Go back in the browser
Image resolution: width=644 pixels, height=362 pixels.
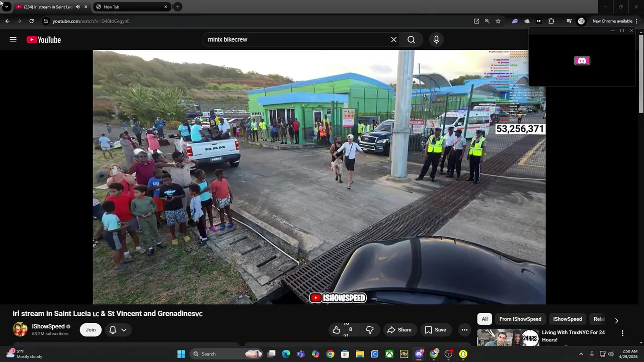(7, 21)
